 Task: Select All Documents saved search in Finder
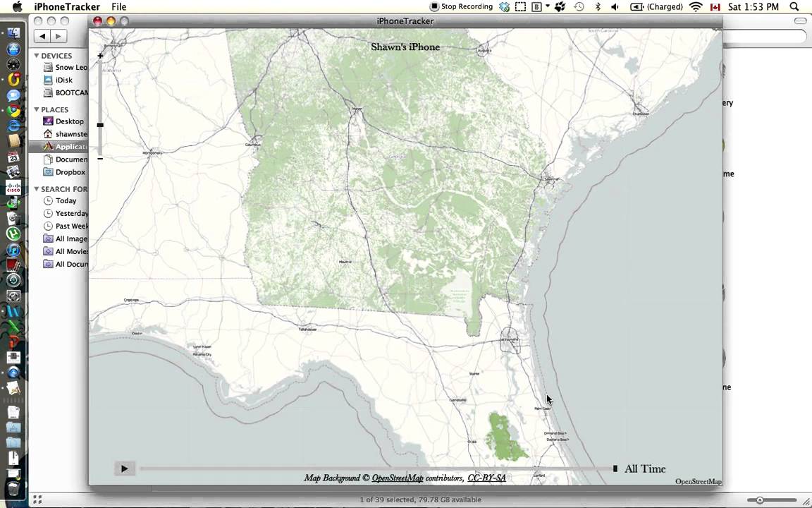click(x=66, y=264)
